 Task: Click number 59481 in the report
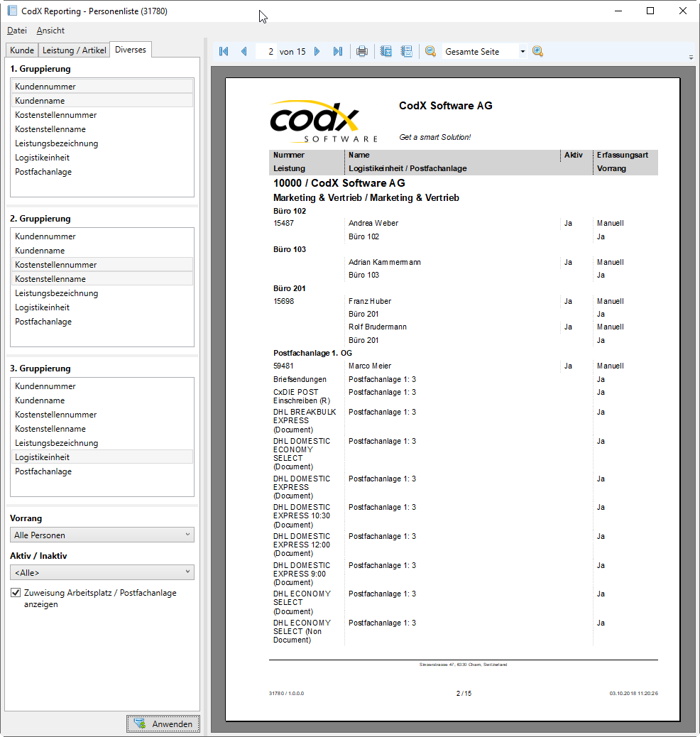coord(283,366)
